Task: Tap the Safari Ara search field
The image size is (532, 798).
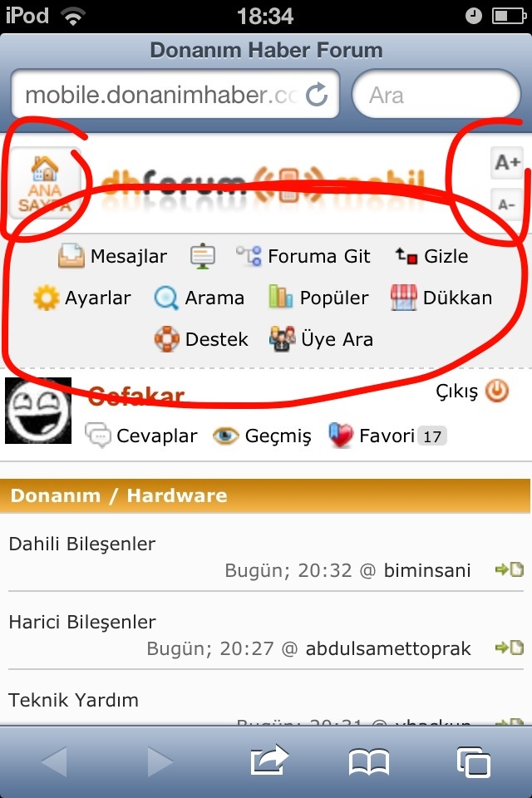Action: (436, 94)
